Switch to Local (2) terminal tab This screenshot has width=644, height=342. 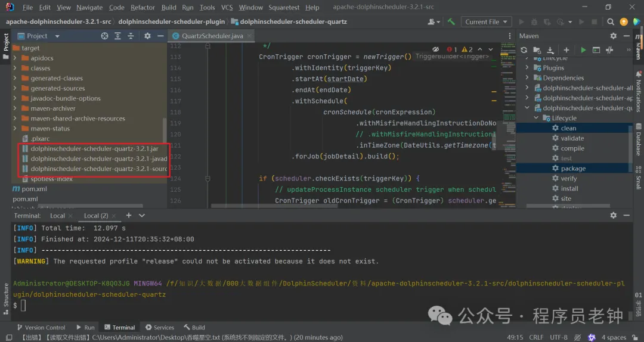(96, 216)
